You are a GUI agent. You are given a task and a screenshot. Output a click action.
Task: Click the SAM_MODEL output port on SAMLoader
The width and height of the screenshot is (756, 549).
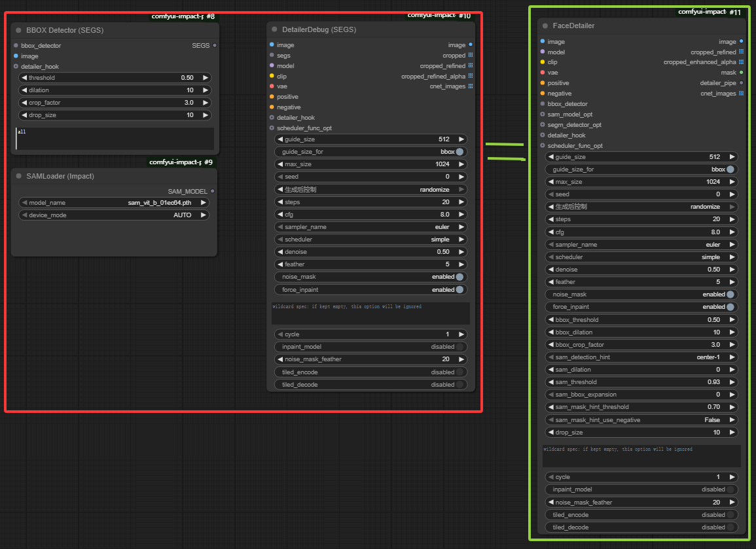point(212,192)
